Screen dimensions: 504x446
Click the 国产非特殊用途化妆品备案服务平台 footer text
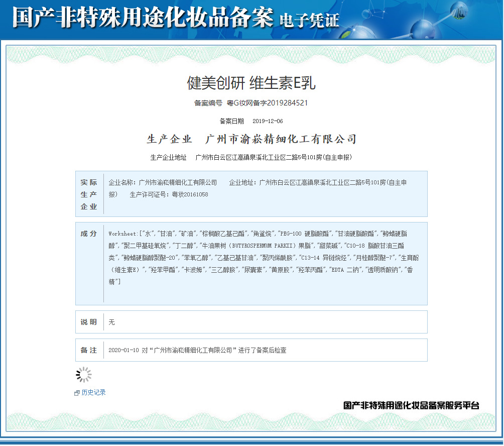point(411,405)
